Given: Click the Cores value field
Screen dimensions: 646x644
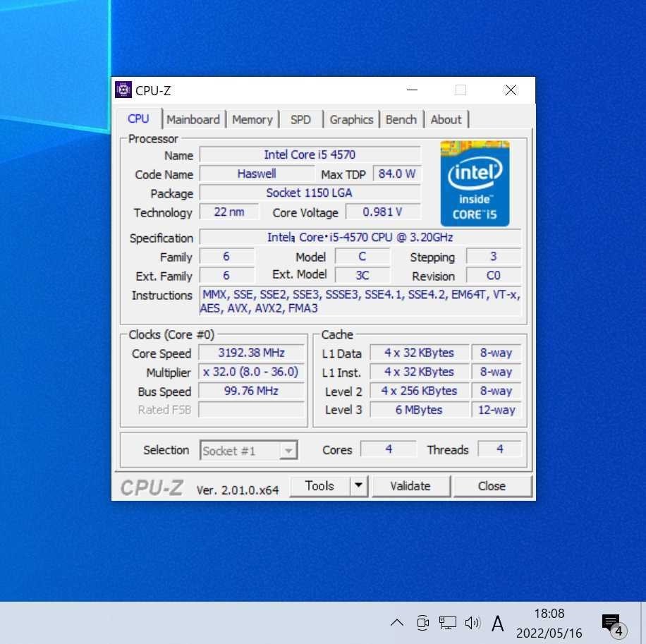Looking at the screenshot, I should [388, 449].
